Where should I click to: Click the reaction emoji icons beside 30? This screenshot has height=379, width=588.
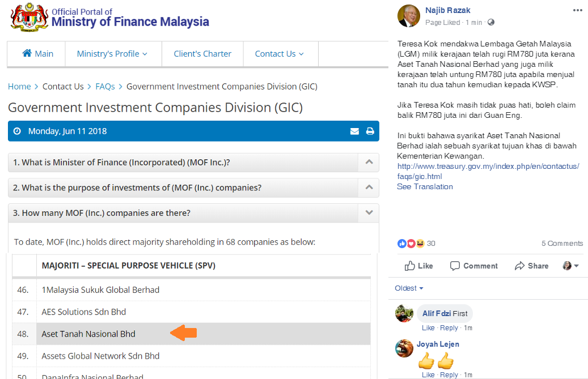(x=411, y=244)
